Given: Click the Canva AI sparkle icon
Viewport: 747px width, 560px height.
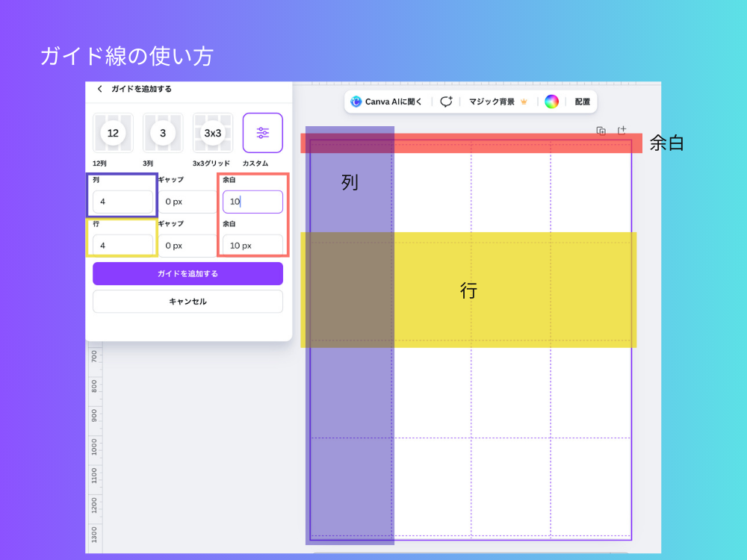Looking at the screenshot, I should click(356, 102).
